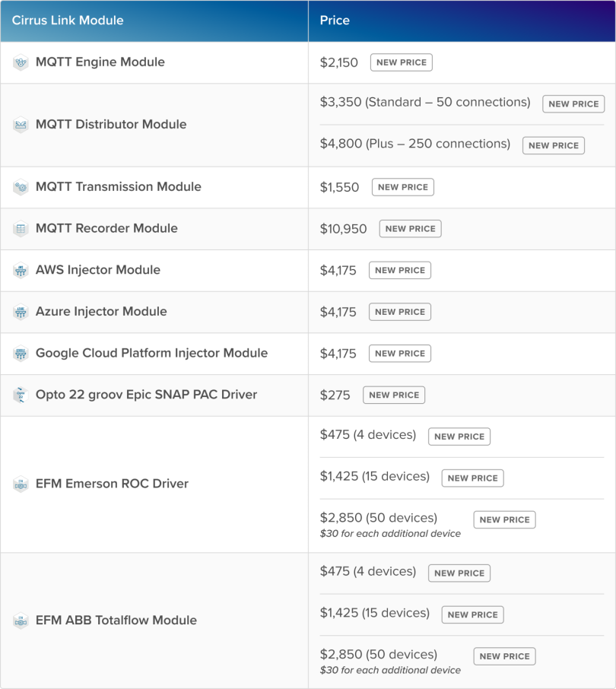The height and width of the screenshot is (689, 616).
Task: Click the MQTT Engine Module icon
Action: coord(21,62)
